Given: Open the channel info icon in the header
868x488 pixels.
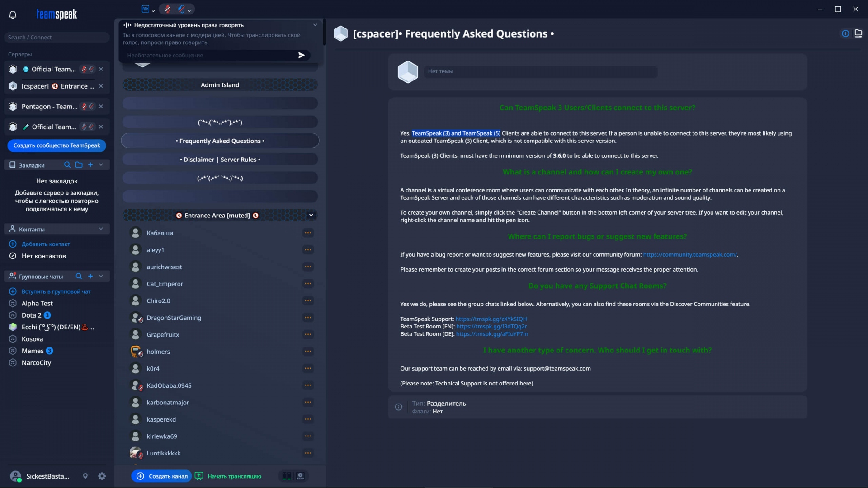Looking at the screenshot, I should point(845,33).
